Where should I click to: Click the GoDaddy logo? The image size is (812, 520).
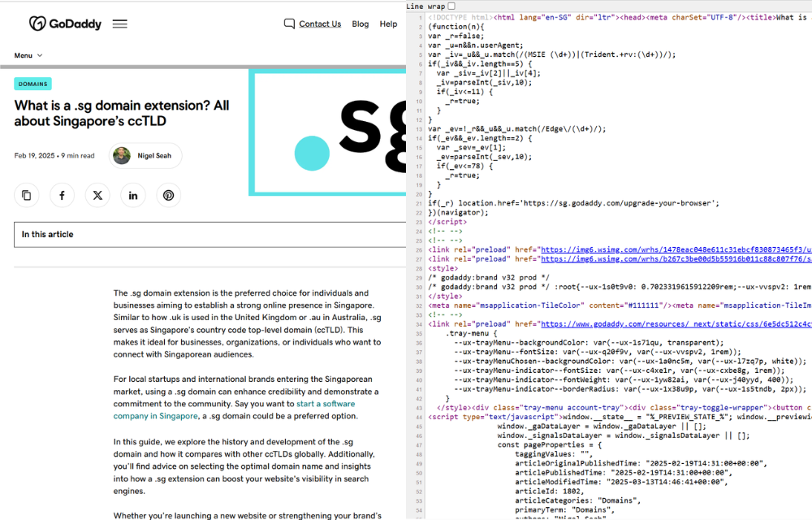(x=65, y=24)
